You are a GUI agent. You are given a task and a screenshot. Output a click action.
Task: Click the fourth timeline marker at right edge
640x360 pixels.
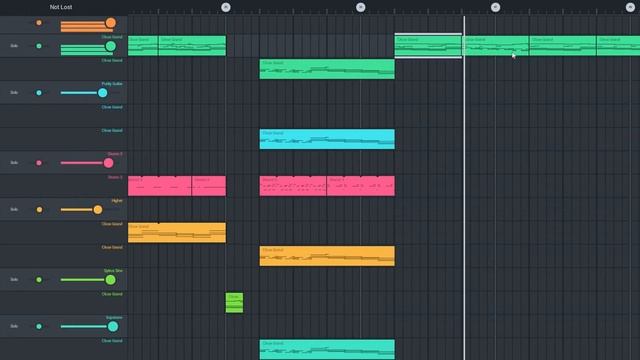click(x=630, y=7)
